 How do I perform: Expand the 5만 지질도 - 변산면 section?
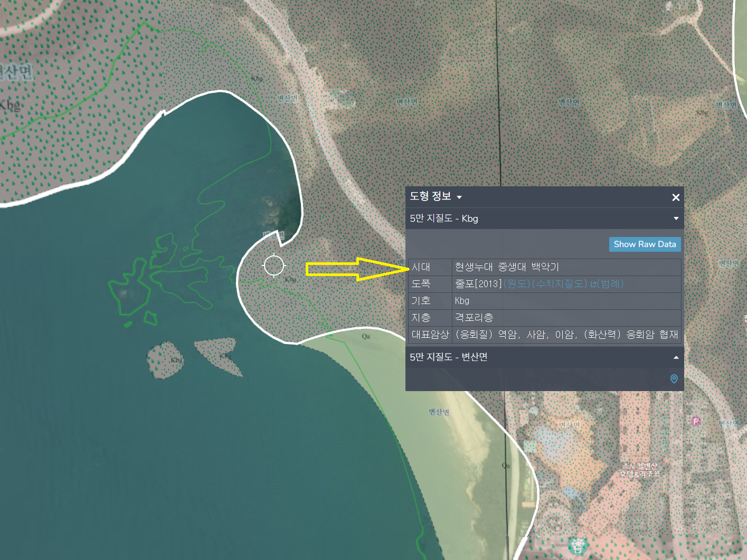(676, 357)
